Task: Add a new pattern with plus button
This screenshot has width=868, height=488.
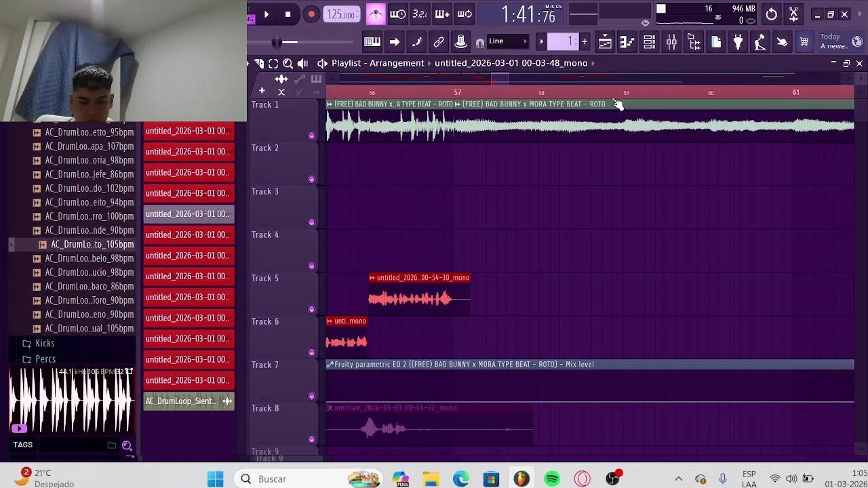Action: pos(585,41)
